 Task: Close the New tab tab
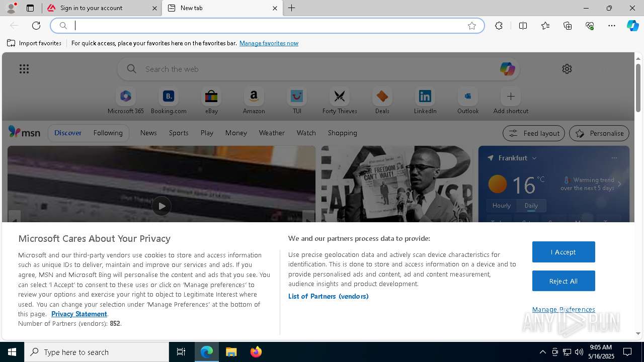click(x=275, y=8)
